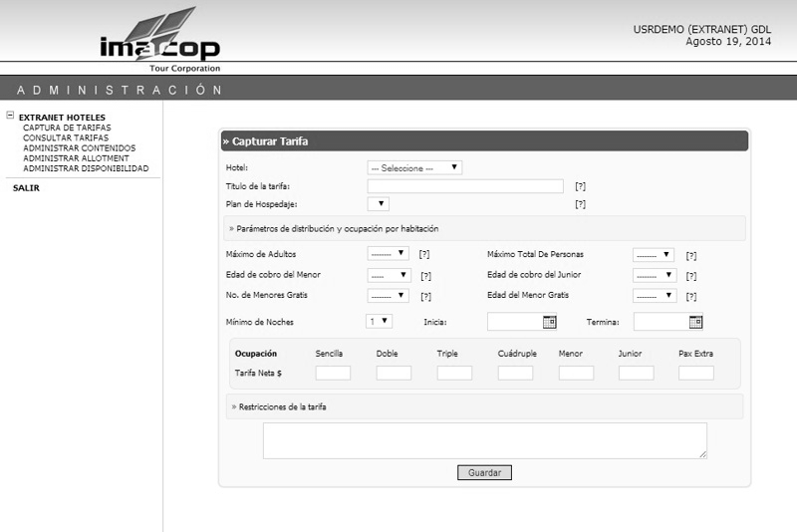The image size is (797, 532).
Task: Click the Título de la tarifa text field
Action: (x=465, y=186)
